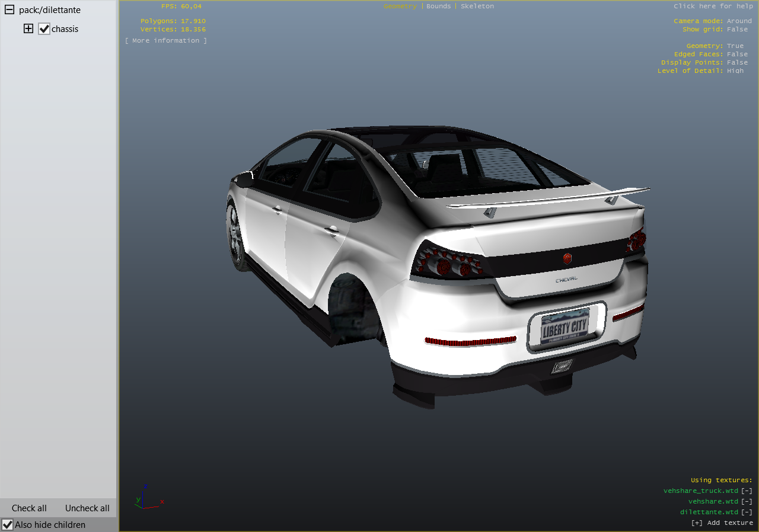Change Level of Detail High value
This screenshot has height=532, width=759.
pos(735,70)
